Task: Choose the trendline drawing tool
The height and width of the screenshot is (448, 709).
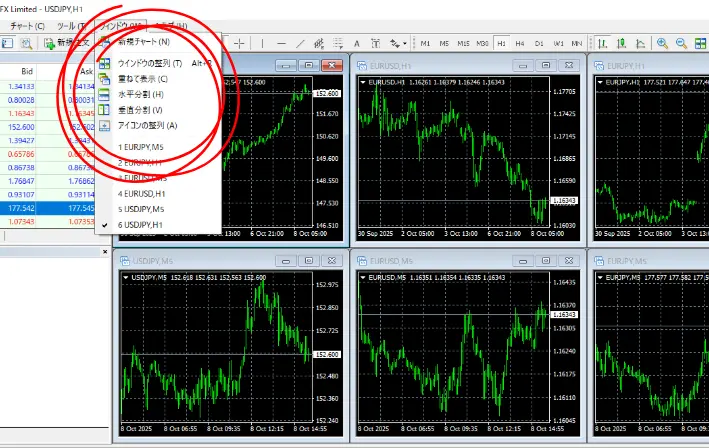Action: [301, 43]
